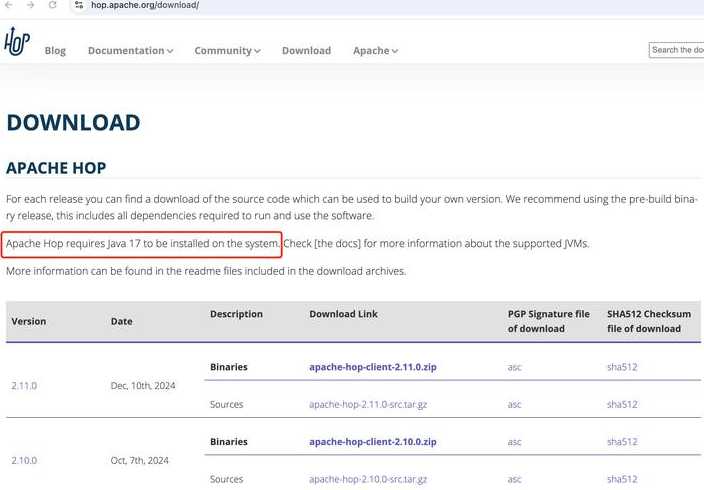The width and height of the screenshot is (704, 490).
Task: Open asc signature for 2.11.0 binaries
Action: click(515, 367)
